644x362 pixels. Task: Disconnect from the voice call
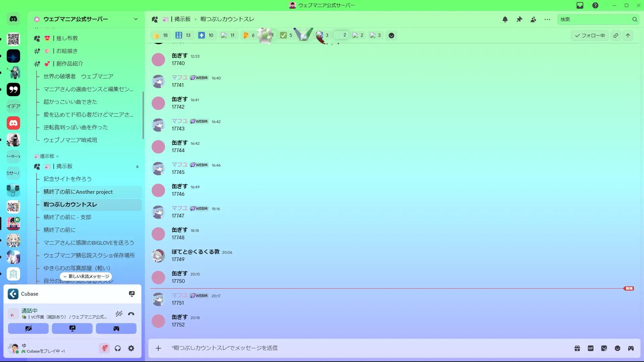pos(131,314)
